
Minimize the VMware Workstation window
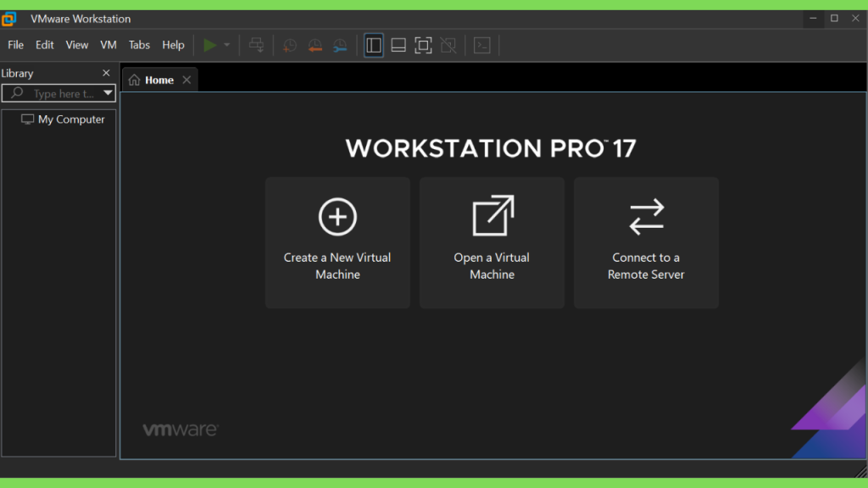pyautogui.click(x=813, y=19)
